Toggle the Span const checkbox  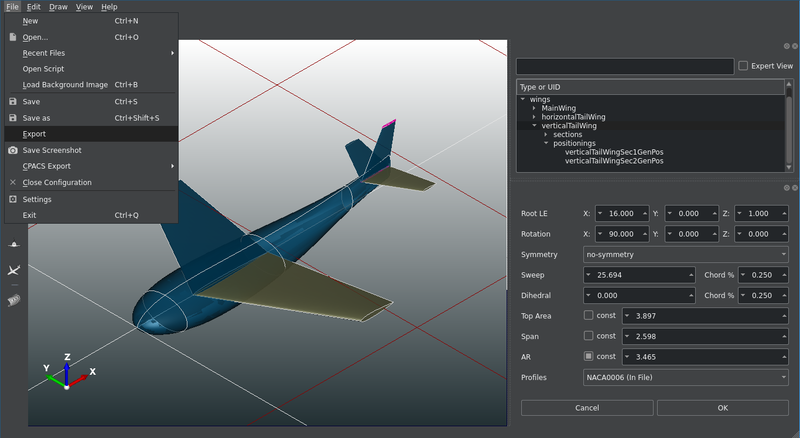pyautogui.click(x=589, y=336)
